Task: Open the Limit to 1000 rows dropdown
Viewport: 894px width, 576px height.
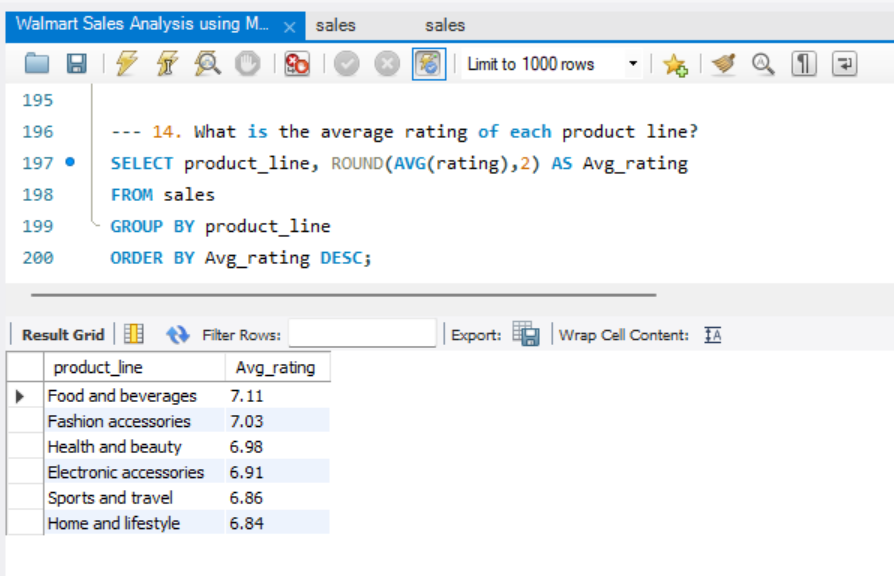Action: click(632, 63)
